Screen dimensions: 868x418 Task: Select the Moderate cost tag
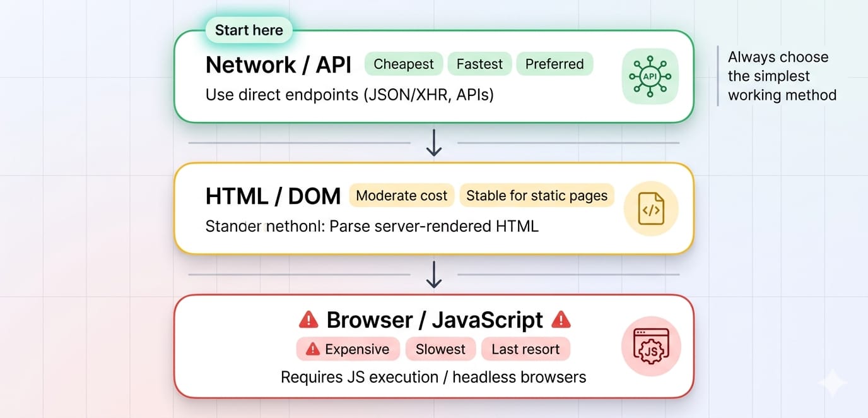401,196
